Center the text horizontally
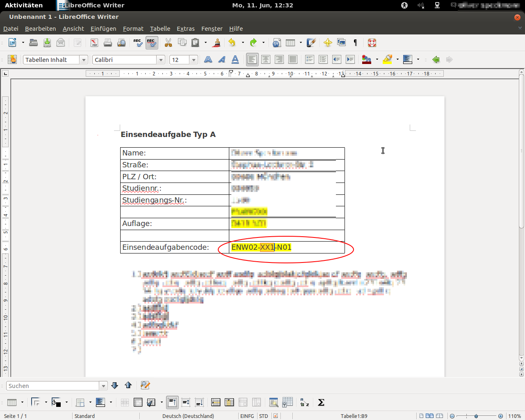 pyautogui.click(x=266, y=60)
